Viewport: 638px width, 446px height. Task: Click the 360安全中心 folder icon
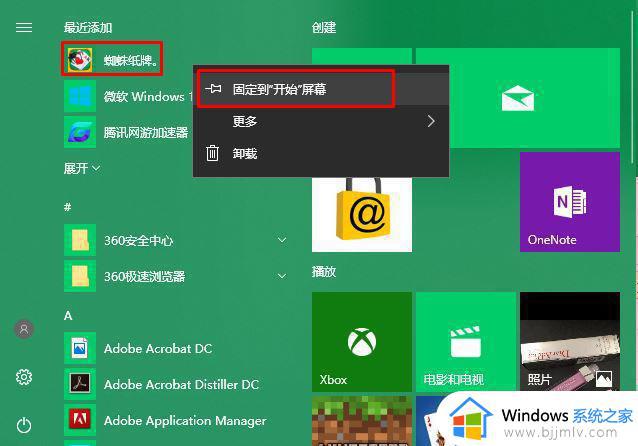(80, 240)
